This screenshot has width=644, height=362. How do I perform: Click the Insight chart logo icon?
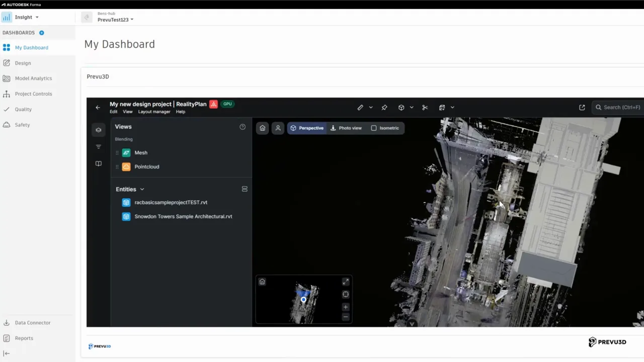click(7, 17)
